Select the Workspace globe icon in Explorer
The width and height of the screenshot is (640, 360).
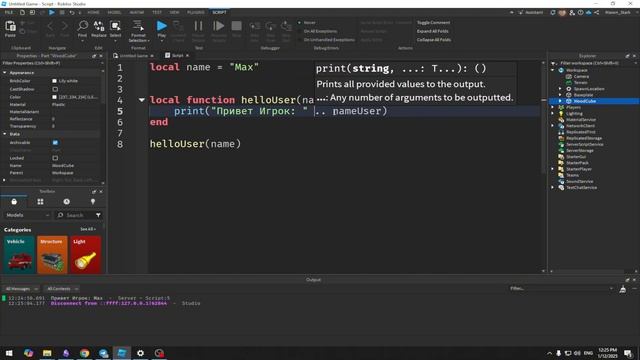point(561,70)
